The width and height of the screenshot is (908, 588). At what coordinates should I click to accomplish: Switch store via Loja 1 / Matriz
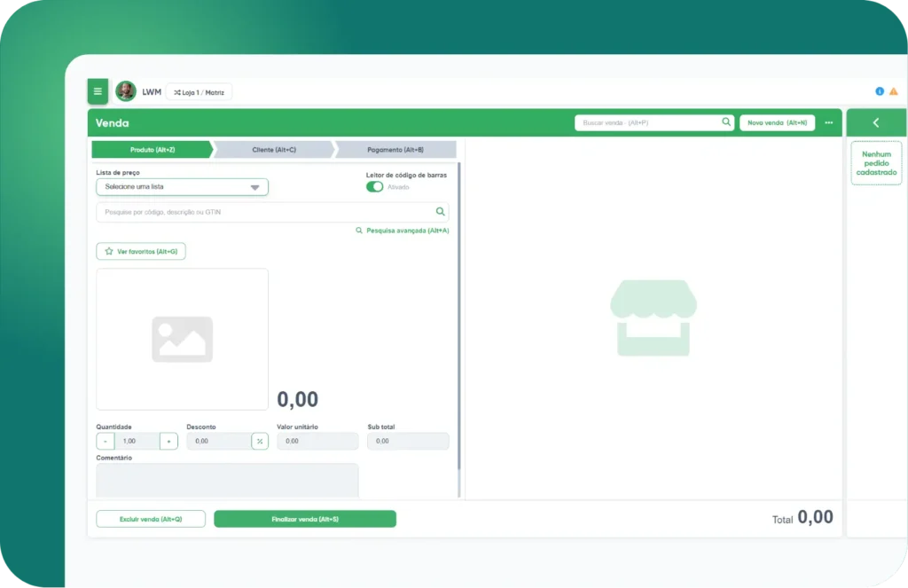click(199, 92)
